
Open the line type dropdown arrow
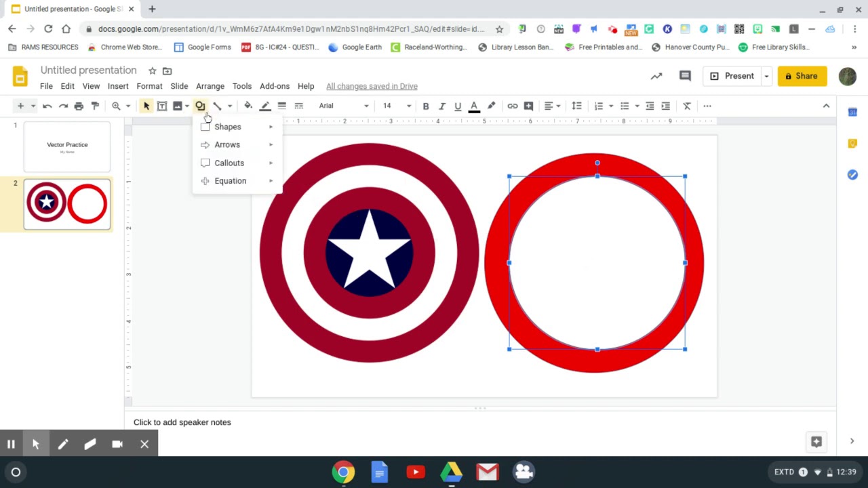coord(229,106)
